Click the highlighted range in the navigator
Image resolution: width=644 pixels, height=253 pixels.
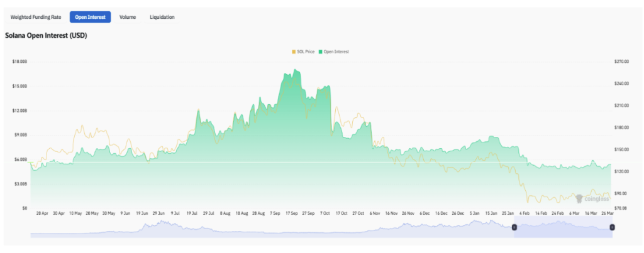click(x=563, y=232)
